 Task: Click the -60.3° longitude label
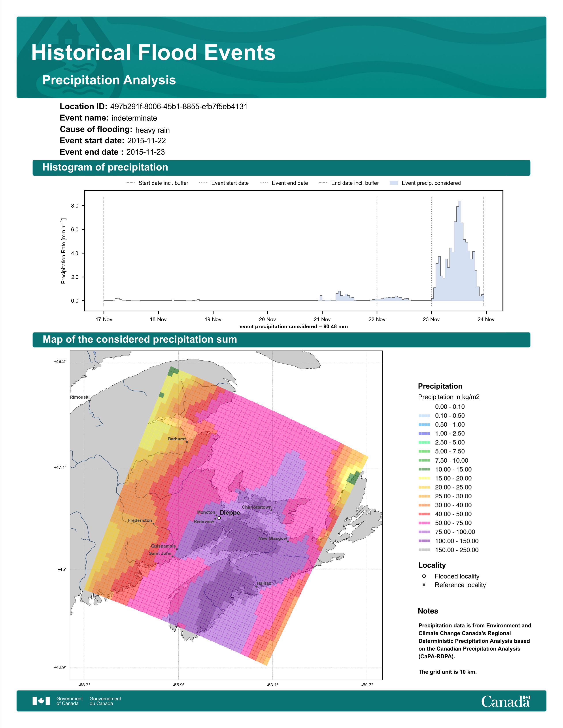point(367,685)
